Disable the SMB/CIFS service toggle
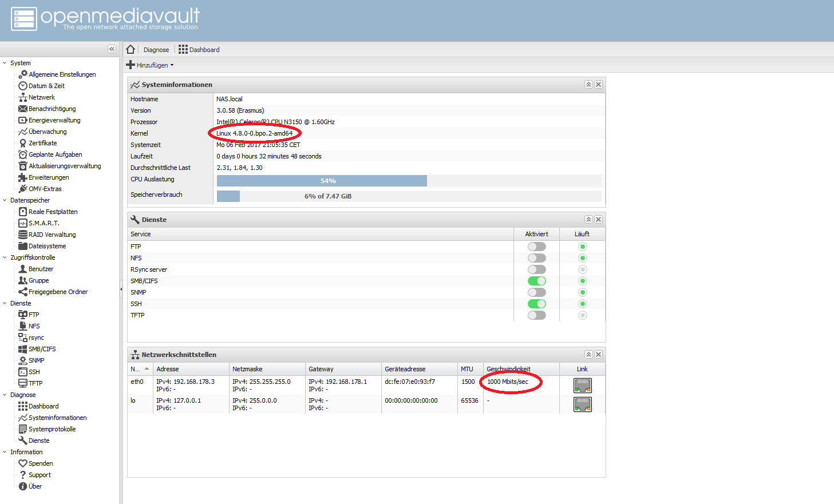Screen dimensions: 834x504 tap(536, 281)
